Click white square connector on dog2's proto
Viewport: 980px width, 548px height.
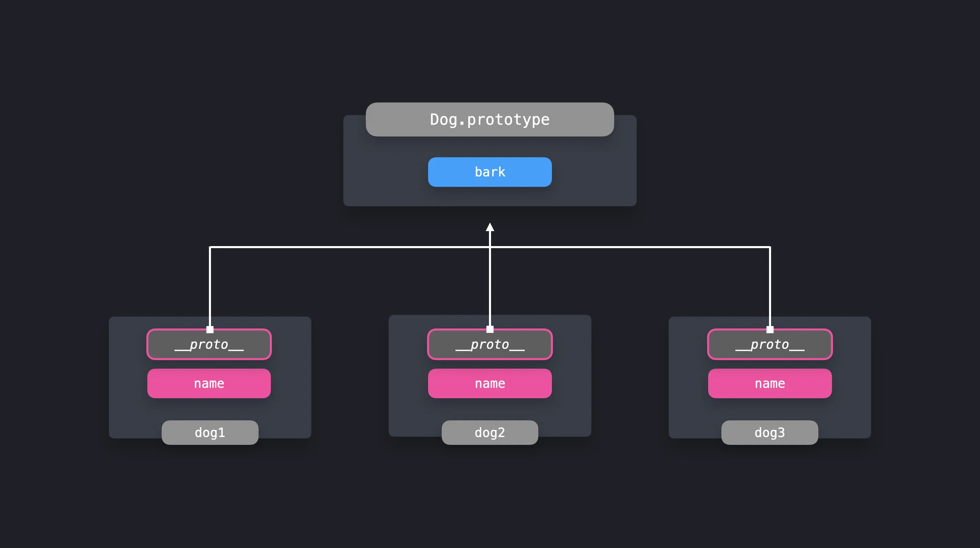(490, 329)
